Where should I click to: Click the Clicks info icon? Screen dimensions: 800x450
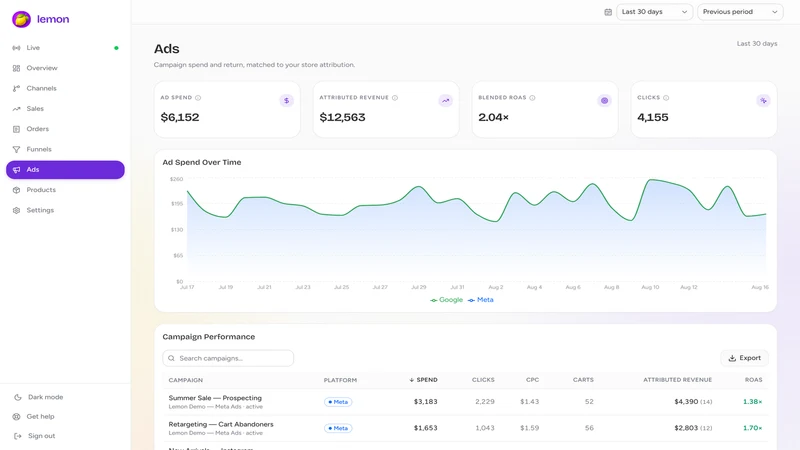(x=666, y=97)
